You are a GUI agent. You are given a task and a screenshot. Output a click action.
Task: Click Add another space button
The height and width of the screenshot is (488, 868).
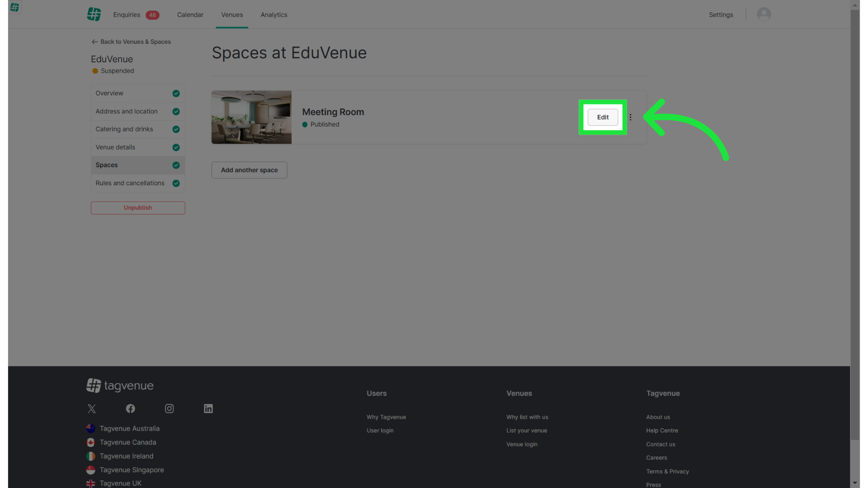[x=250, y=170]
